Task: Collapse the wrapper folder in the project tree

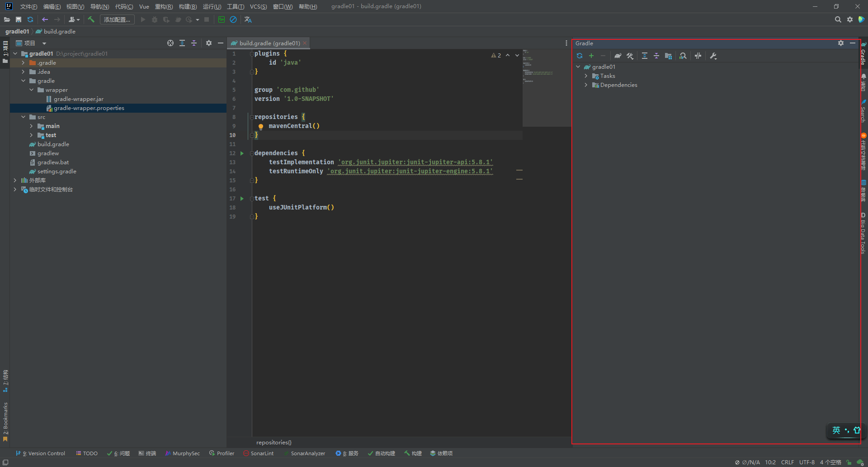Action: 31,90
